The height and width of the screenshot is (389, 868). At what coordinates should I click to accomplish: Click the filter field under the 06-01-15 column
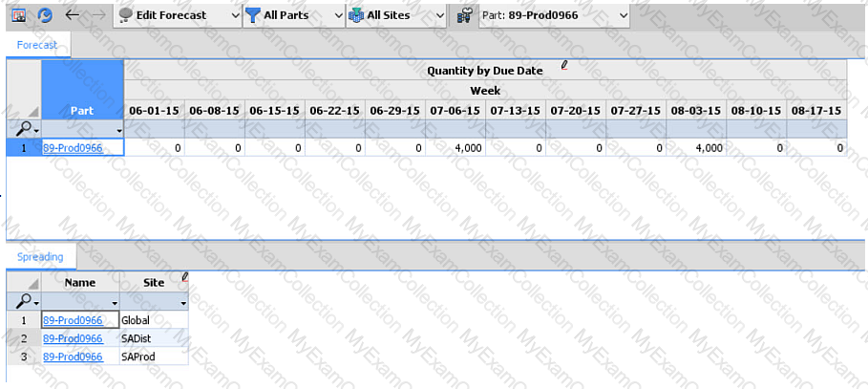click(x=154, y=129)
